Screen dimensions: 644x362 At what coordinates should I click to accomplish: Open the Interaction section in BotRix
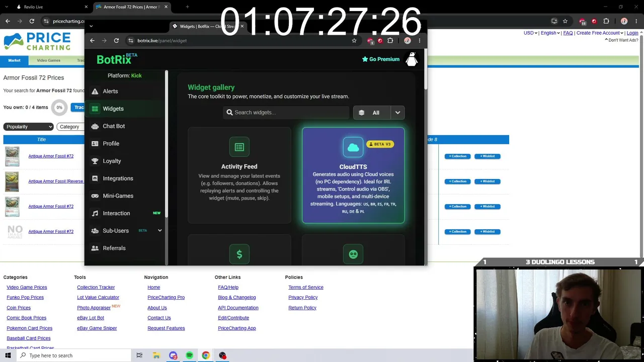(x=126, y=213)
